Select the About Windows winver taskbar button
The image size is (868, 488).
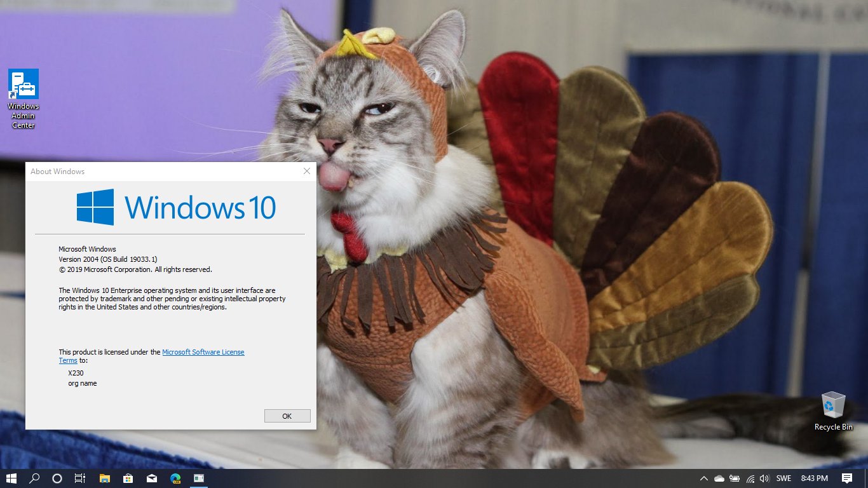tap(199, 478)
